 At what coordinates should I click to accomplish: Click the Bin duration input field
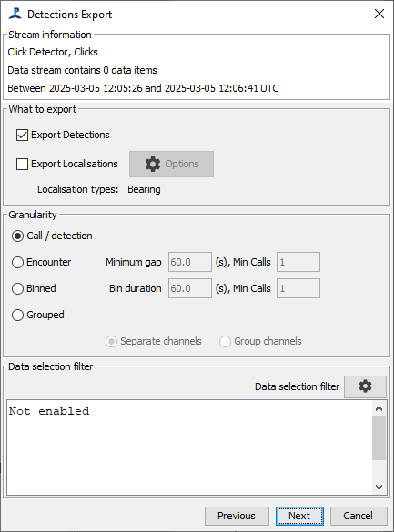(x=190, y=288)
